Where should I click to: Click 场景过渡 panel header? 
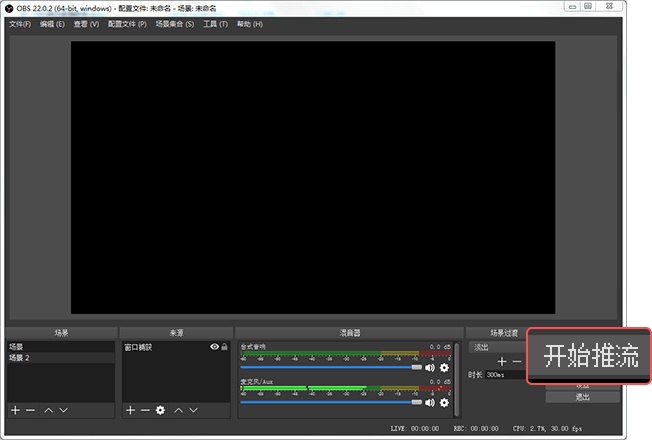(504, 333)
